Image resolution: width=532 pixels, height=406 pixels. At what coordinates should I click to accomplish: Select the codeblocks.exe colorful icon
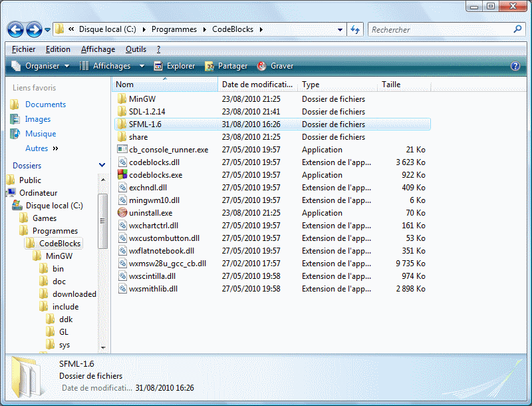tap(122, 175)
